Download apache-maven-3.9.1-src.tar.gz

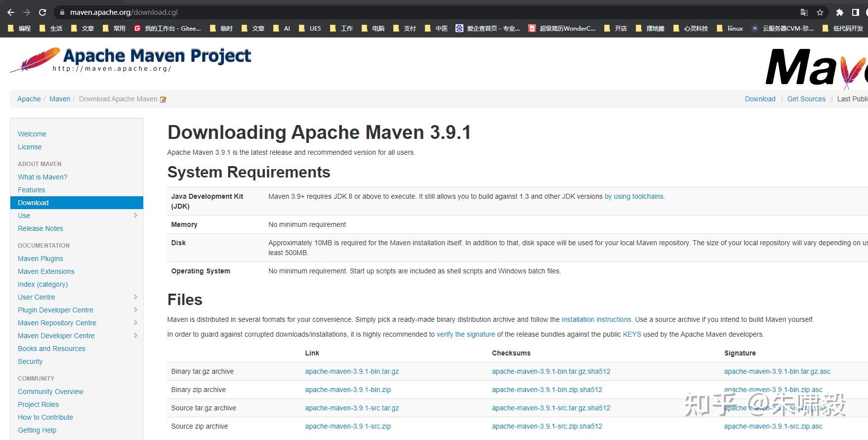(x=352, y=408)
